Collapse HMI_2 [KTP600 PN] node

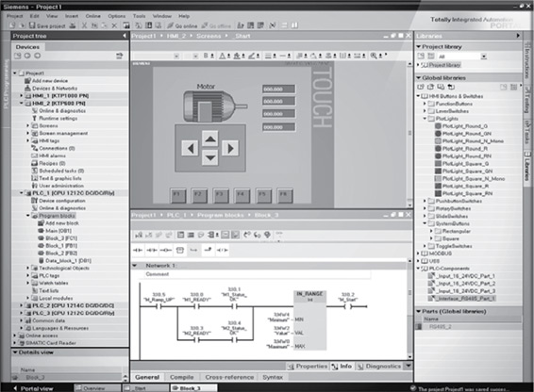coord(21,103)
